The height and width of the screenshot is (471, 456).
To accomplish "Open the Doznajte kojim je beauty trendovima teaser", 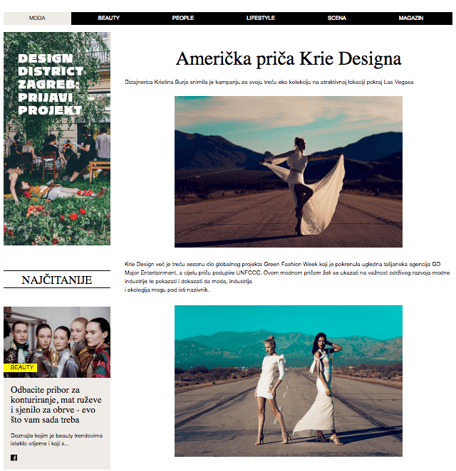I will [56, 439].
